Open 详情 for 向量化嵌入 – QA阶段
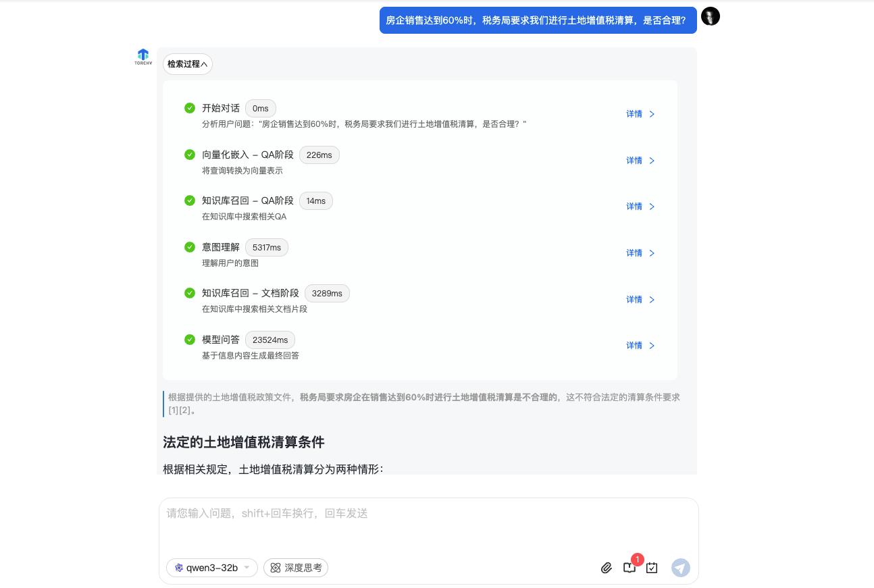The image size is (874, 588). coord(640,161)
